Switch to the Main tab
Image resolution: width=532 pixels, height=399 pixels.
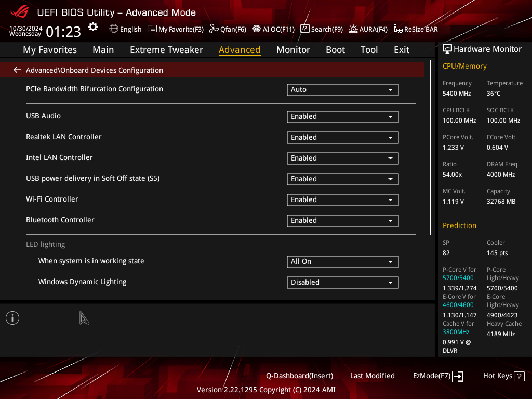click(103, 50)
